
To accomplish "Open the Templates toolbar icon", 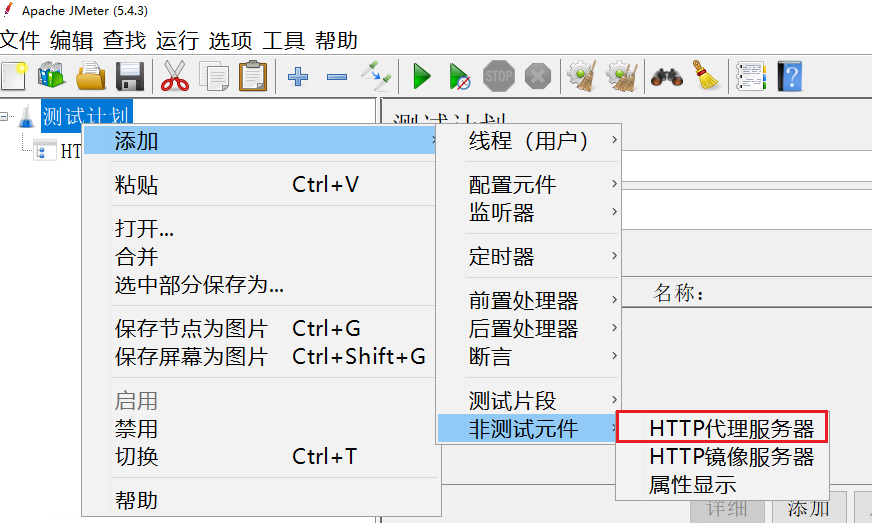I will click(51, 76).
